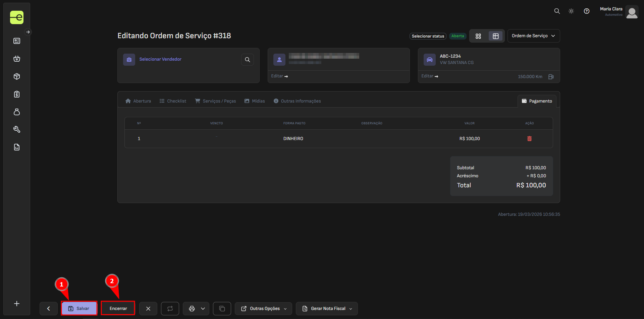The image size is (644, 319).
Task: Open the Gerar Nota Fiscal dropdown
Action: [x=326, y=309]
